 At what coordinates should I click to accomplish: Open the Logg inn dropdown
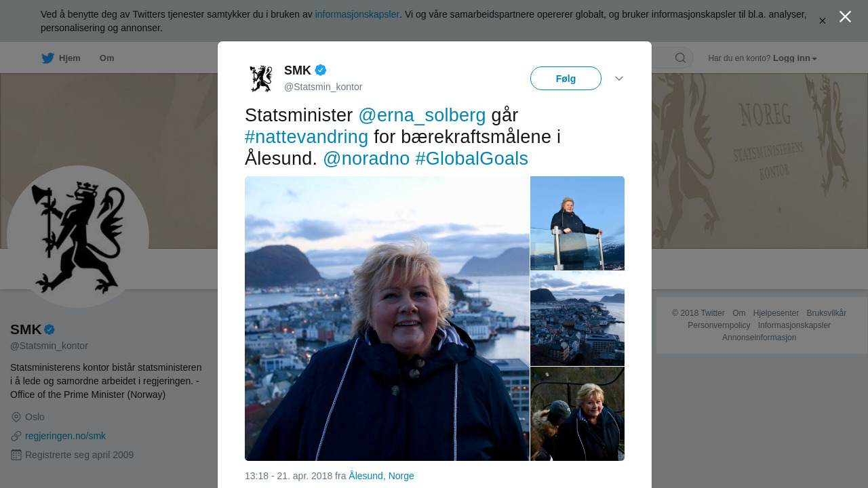tap(795, 58)
